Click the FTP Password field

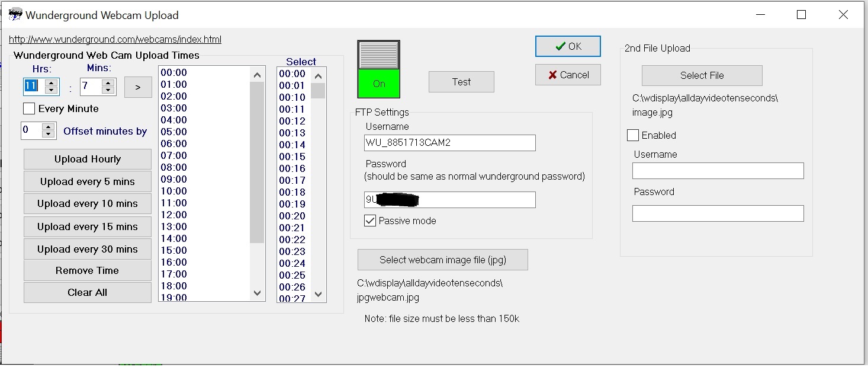tap(450, 200)
